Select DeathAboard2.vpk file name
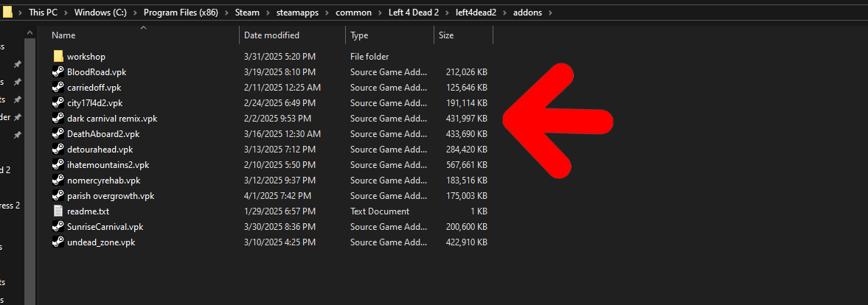The width and height of the screenshot is (868, 305). coord(103,134)
